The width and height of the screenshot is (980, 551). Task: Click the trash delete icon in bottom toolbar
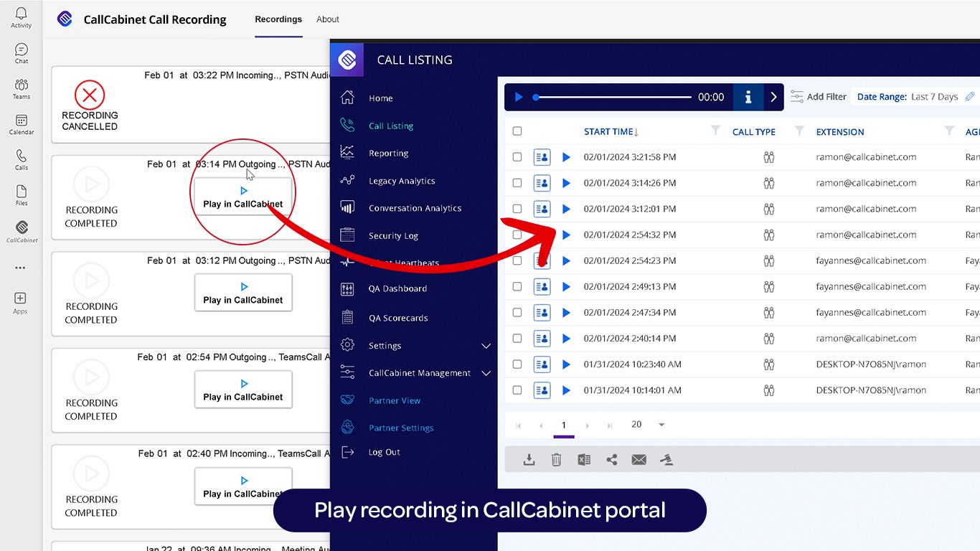(556, 460)
